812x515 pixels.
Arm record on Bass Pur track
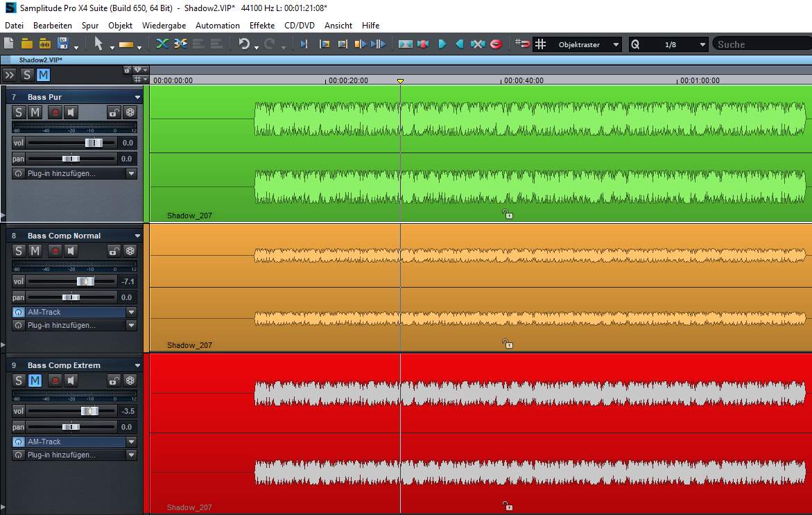[x=55, y=112]
